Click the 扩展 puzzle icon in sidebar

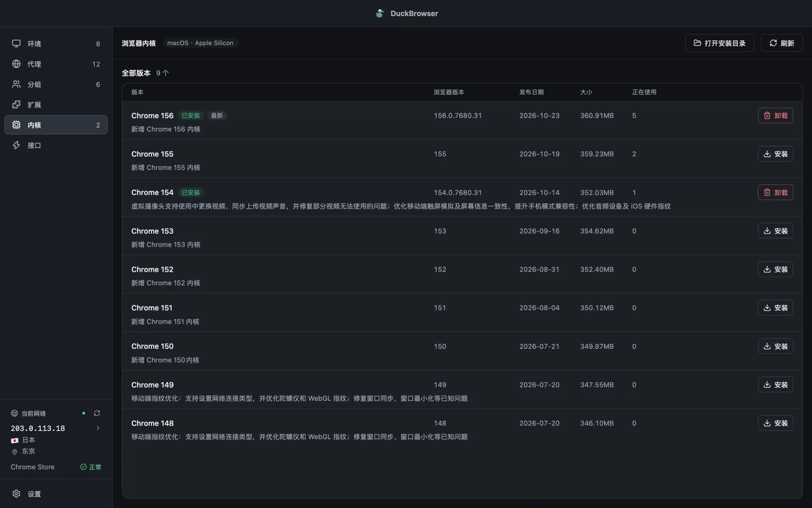(16, 105)
